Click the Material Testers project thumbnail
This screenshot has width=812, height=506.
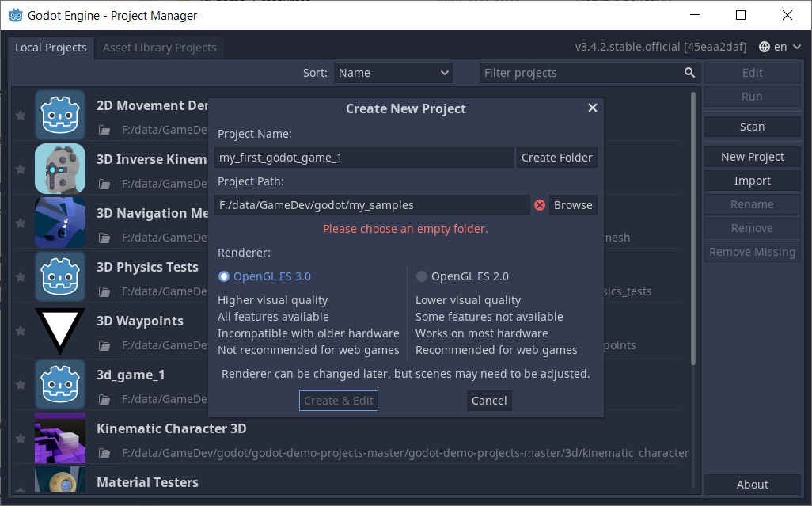tap(60, 479)
